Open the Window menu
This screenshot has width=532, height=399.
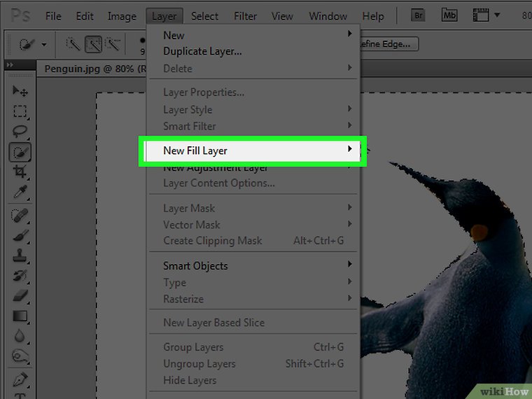click(328, 16)
